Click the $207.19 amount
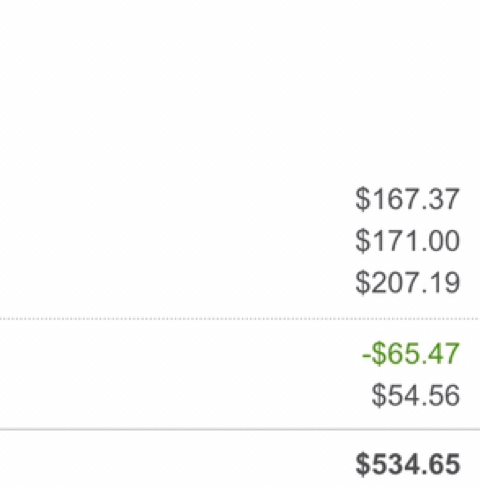 coord(407,283)
